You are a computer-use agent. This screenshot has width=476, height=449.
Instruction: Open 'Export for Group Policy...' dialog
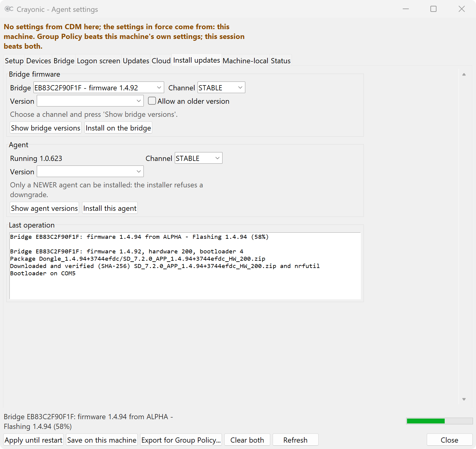pyautogui.click(x=181, y=440)
